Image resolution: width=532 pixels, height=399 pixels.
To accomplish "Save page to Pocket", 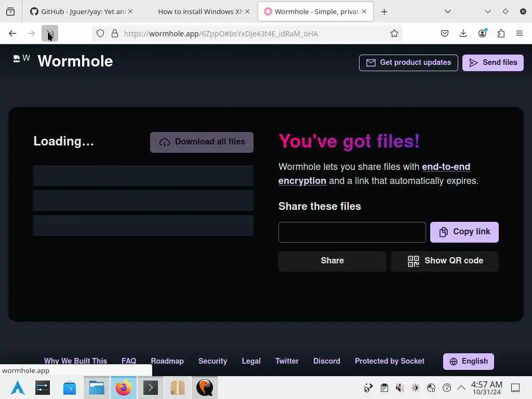I will point(445,33).
